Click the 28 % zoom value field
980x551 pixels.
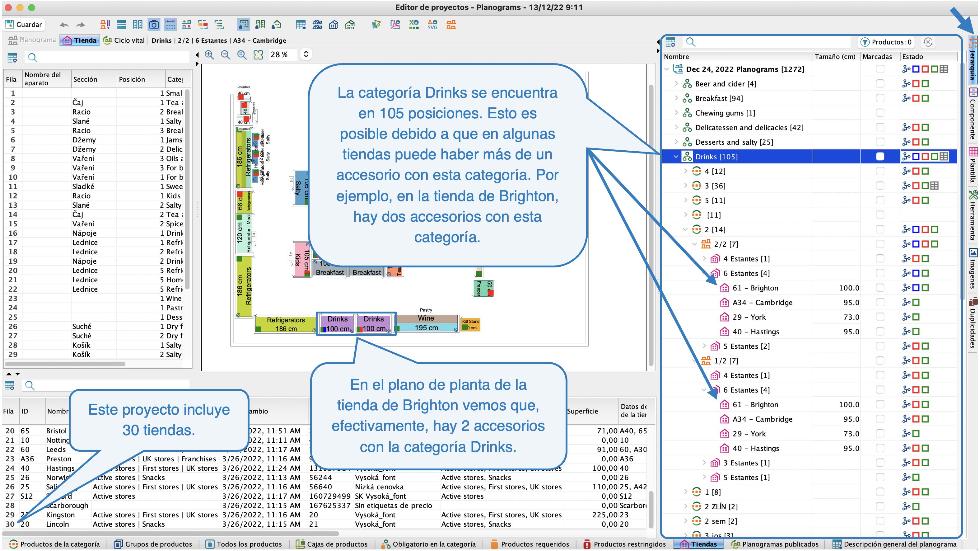tap(283, 54)
